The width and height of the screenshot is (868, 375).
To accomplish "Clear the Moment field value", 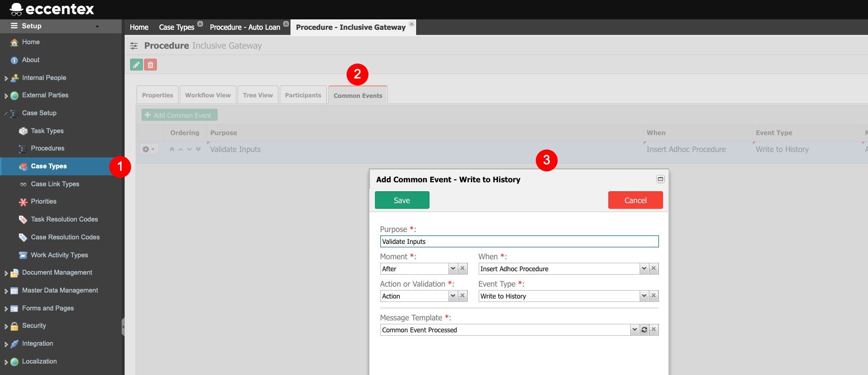I will point(462,269).
